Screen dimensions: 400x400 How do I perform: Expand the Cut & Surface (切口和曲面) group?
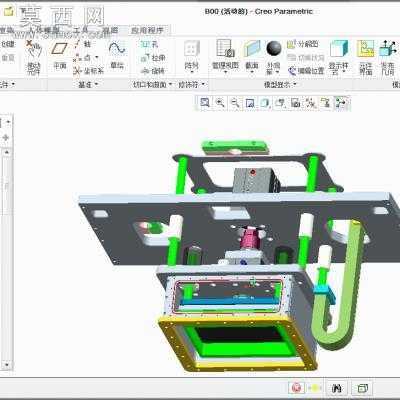pos(153,85)
